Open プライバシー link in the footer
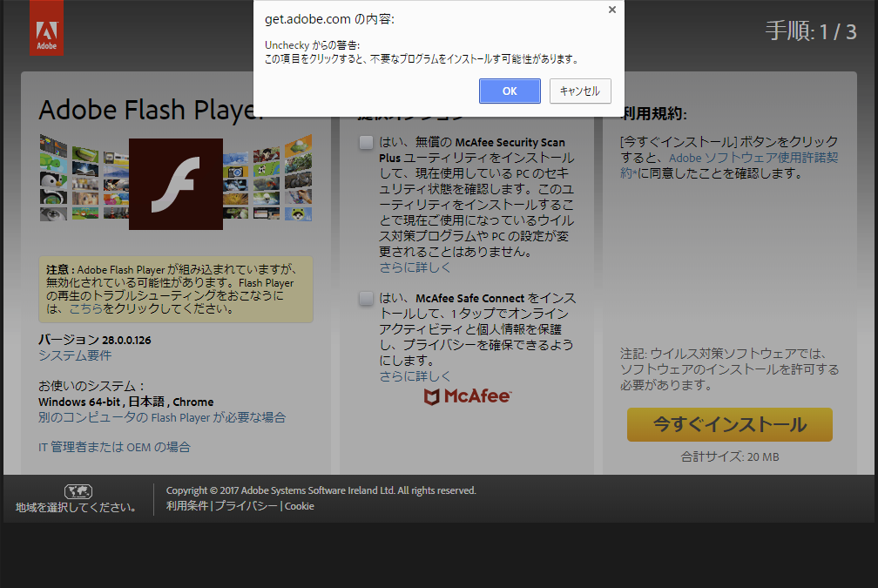The height and width of the screenshot is (588, 878). (x=246, y=506)
